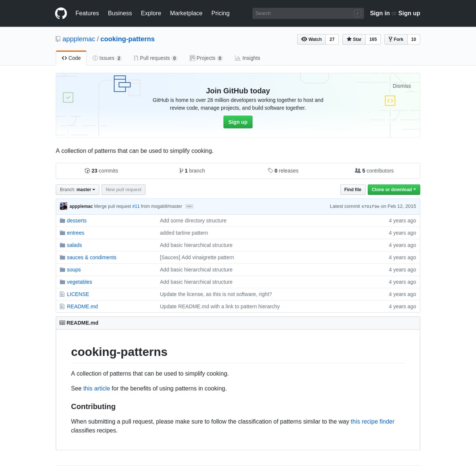The height and width of the screenshot is (476, 476).
Task: Open commit '[Sauces] Add vinaigrette pattern'
Action: [197, 257]
